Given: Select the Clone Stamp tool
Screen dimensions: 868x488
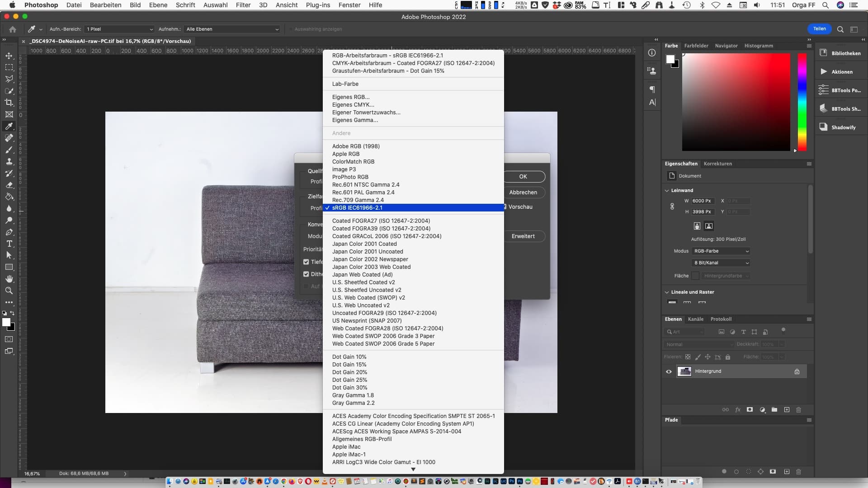Looking at the screenshot, I should click(x=9, y=161).
